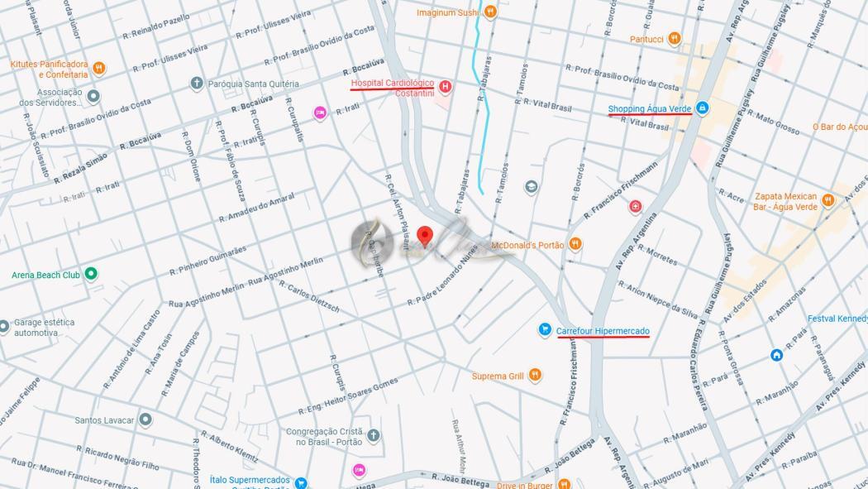
Task: Select the Imaginum Sushi restaurant icon
Action: pos(490,12)
